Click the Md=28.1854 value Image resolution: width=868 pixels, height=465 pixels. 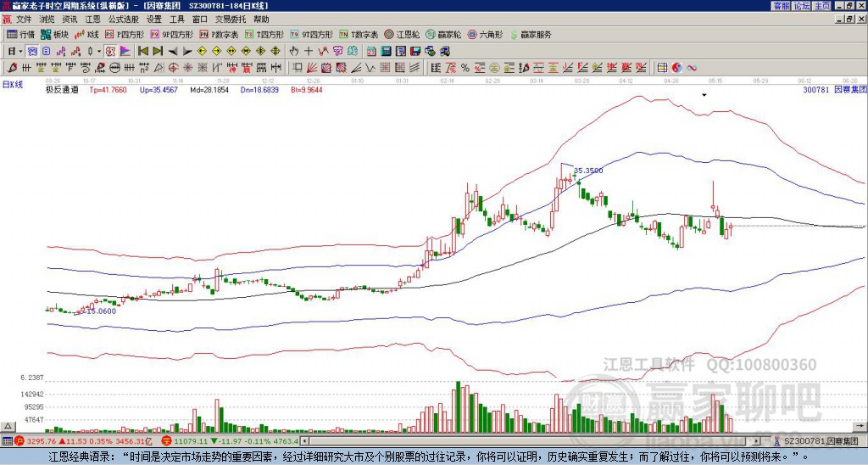[x=209, y=90]
